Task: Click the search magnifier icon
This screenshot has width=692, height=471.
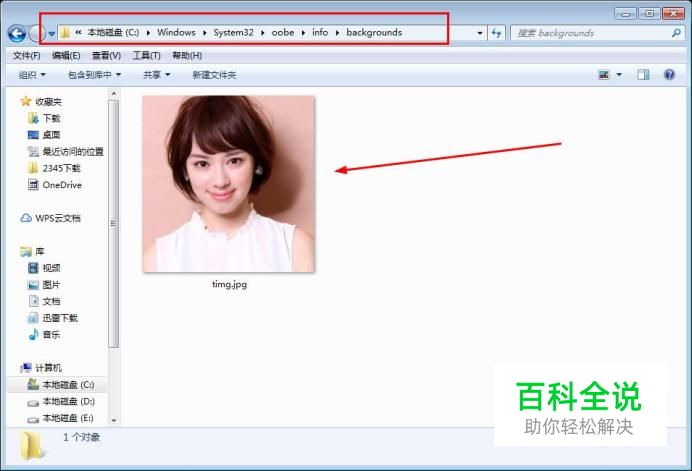Action: (x=676, y=33)
